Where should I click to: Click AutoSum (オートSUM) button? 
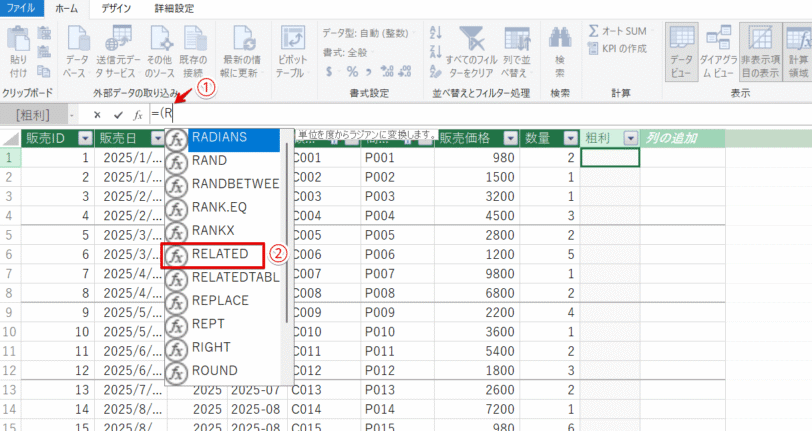tap(617, 31)
